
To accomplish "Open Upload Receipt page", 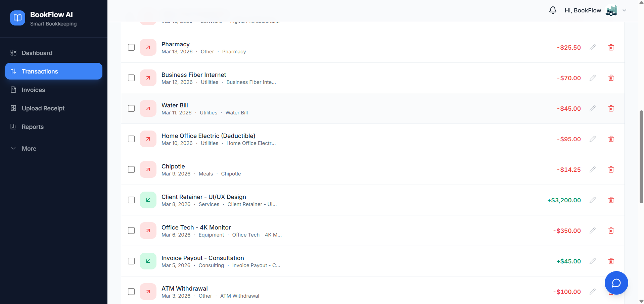I will coord(54,108).
